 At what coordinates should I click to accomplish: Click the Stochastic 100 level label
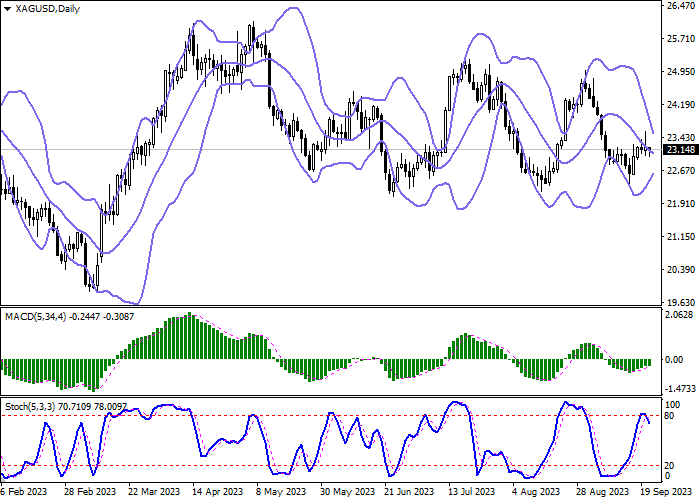(673, 405)
